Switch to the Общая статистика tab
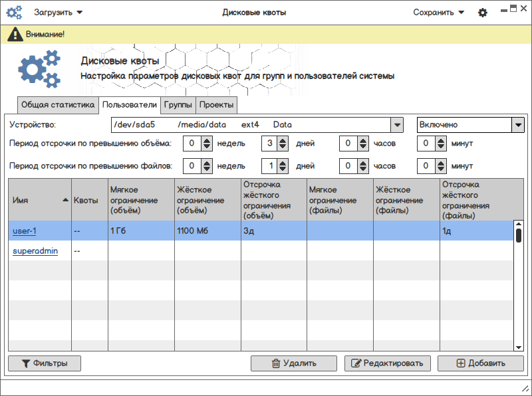The image size is (532, 396). tap(59, 105)
